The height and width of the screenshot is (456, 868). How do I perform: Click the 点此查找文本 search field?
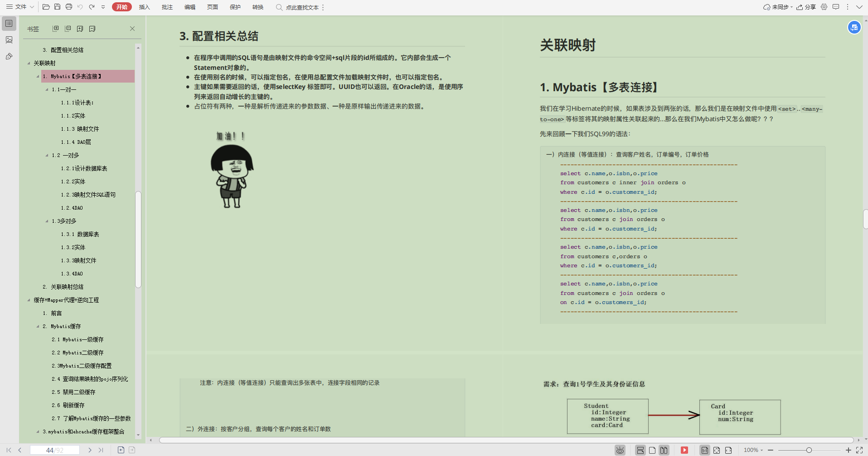point(298,7)
